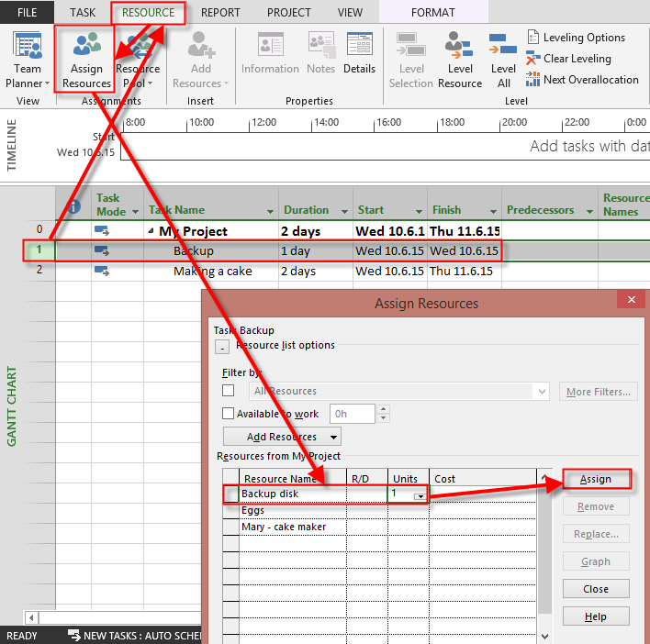Go to Next Overallocation
The height and width of the screenshot is (644, 650).
click(582, 80)
